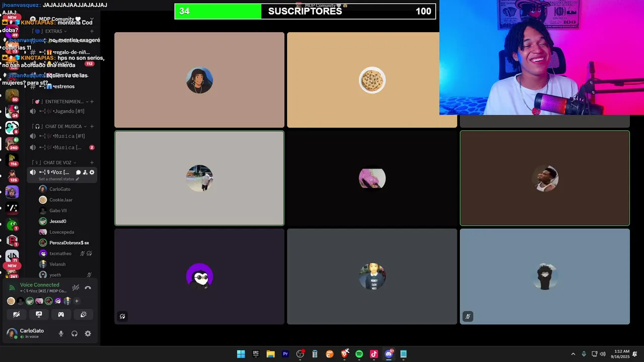Open chat of Voz voice channel

click(x=78, y=172)
